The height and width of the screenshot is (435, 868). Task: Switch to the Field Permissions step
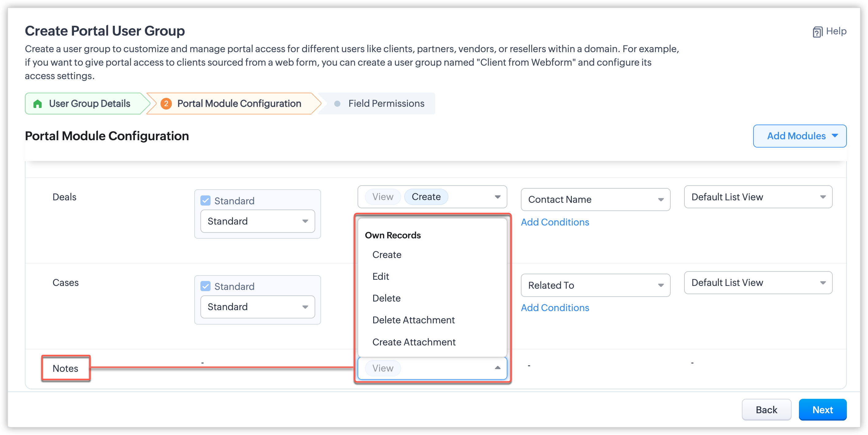click(386, 104)
